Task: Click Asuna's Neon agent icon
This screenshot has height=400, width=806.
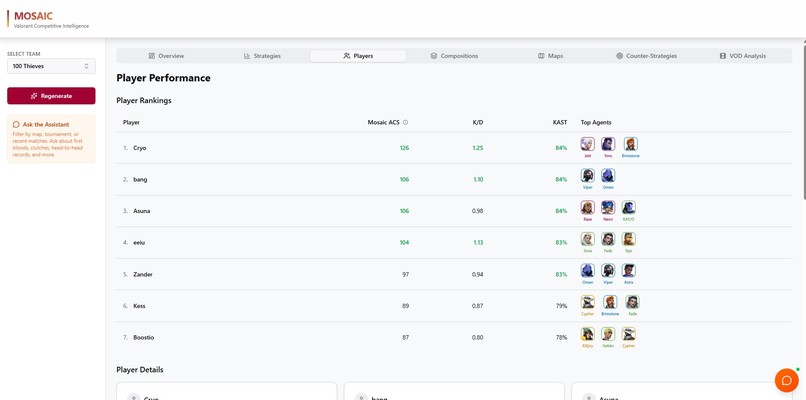Action: point(608,207)
